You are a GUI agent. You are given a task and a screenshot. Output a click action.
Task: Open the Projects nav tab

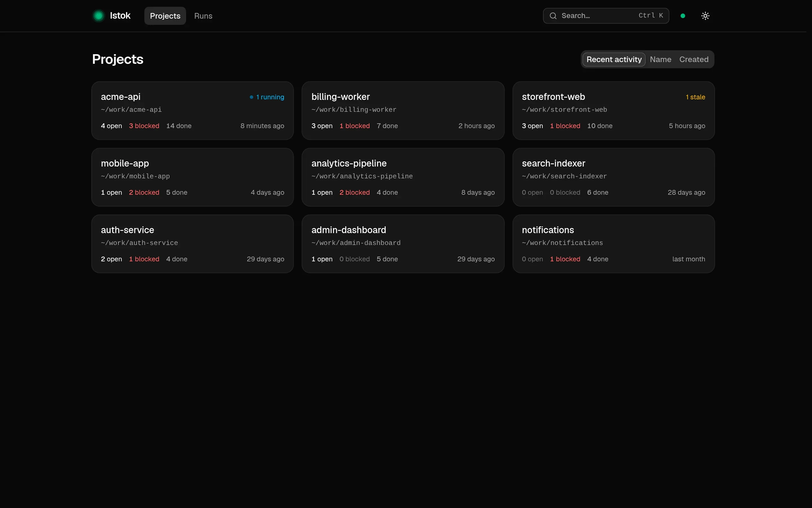coord(165,16)
